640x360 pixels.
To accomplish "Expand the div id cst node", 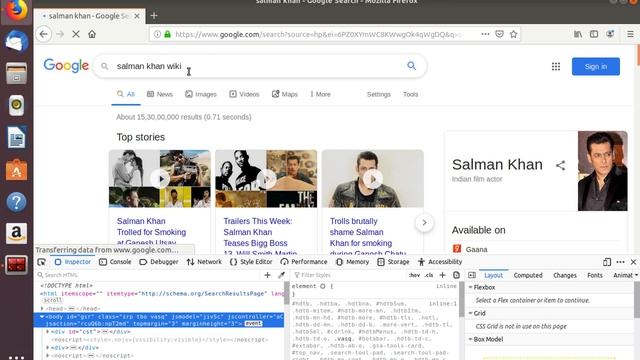I will pos(47,332).
